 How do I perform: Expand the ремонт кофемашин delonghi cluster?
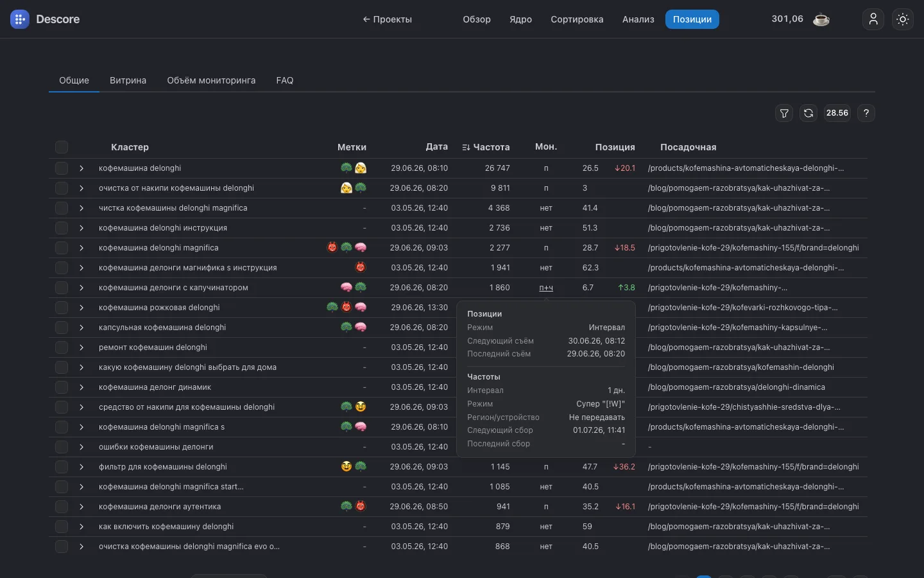81,347
